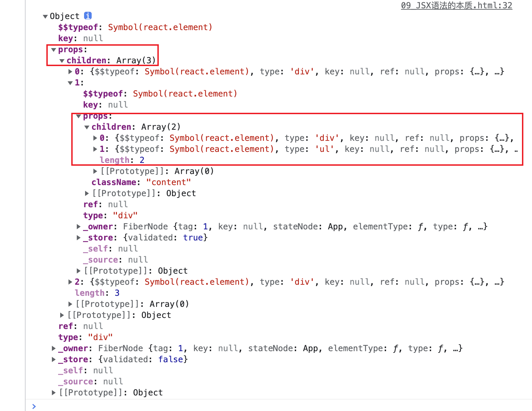Expand the nested item with type 'ul'
Viewport: 532px width, 411px height.
click(95, 149)
